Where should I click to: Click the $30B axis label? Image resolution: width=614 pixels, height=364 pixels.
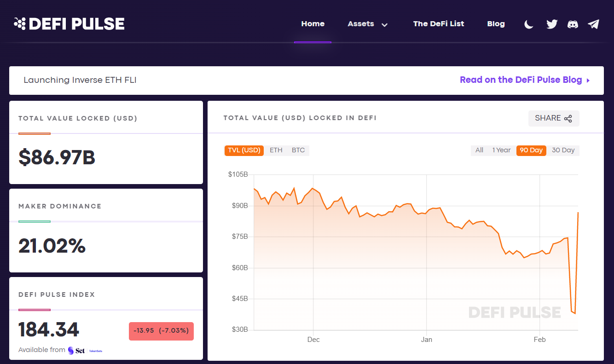(x=239, y=330)
